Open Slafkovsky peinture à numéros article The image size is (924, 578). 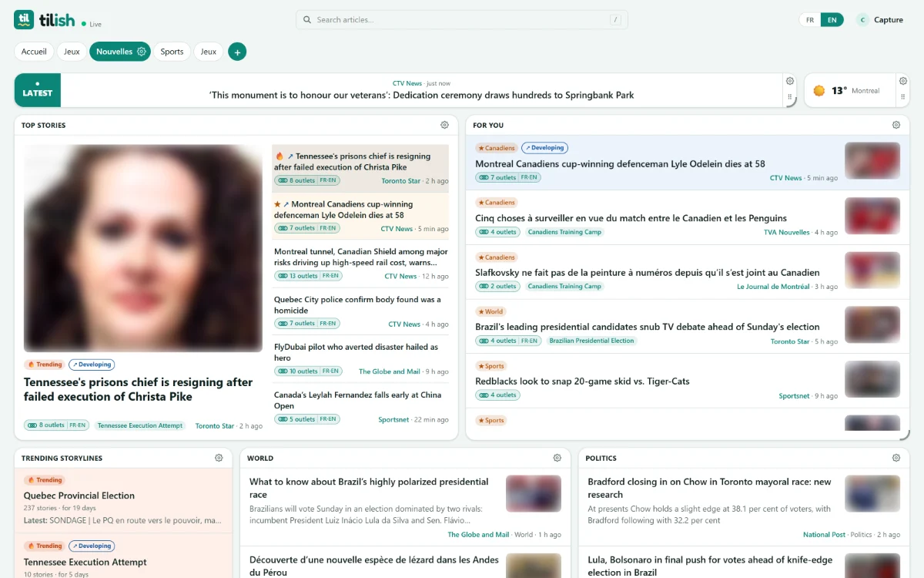pyautogui.click(x=648, y=273)
